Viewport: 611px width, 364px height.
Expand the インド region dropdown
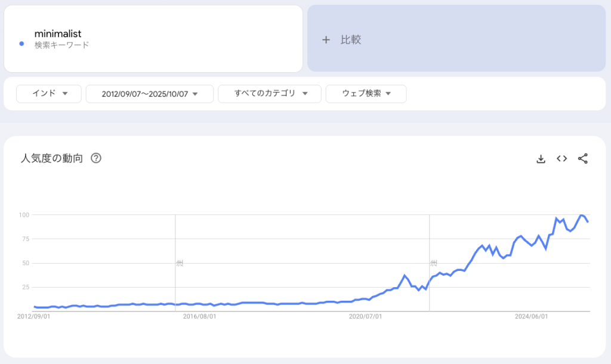click(49, 94)
